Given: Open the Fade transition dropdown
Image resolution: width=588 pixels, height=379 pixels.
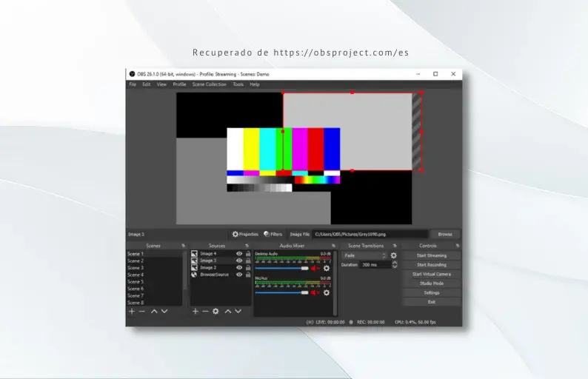Looking at the screenshot, I should click(364, 255).
